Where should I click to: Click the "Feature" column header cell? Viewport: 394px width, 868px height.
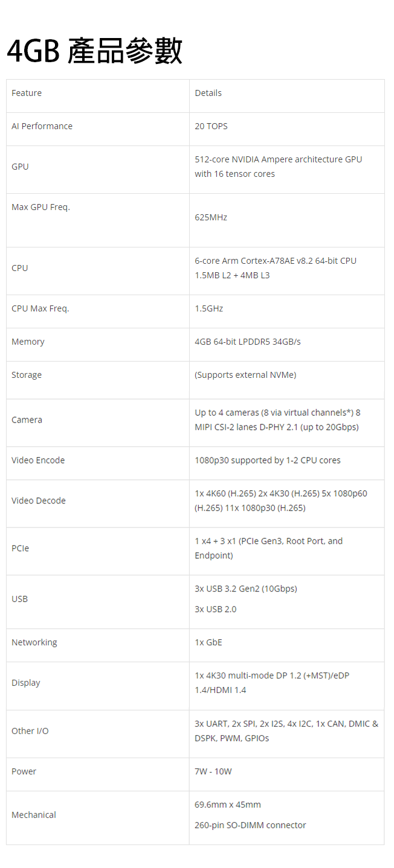pyautogui.click(x=27, y=93)
